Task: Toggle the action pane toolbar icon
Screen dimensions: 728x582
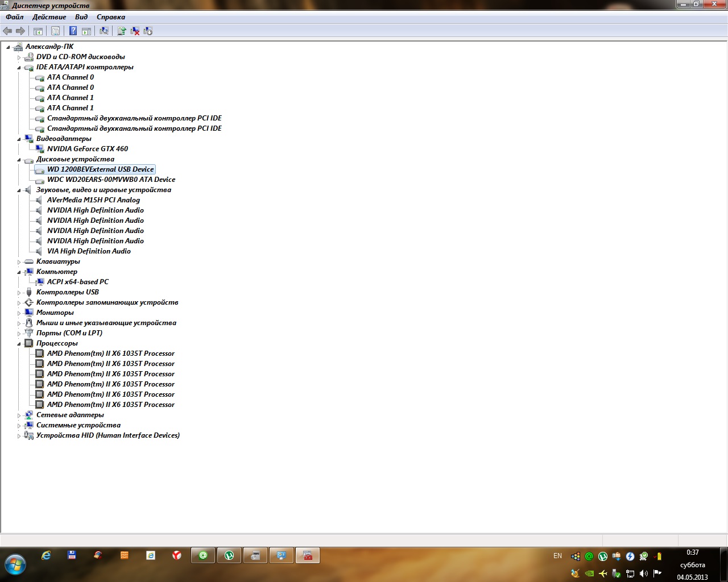Action: click(x=86, y=31)
